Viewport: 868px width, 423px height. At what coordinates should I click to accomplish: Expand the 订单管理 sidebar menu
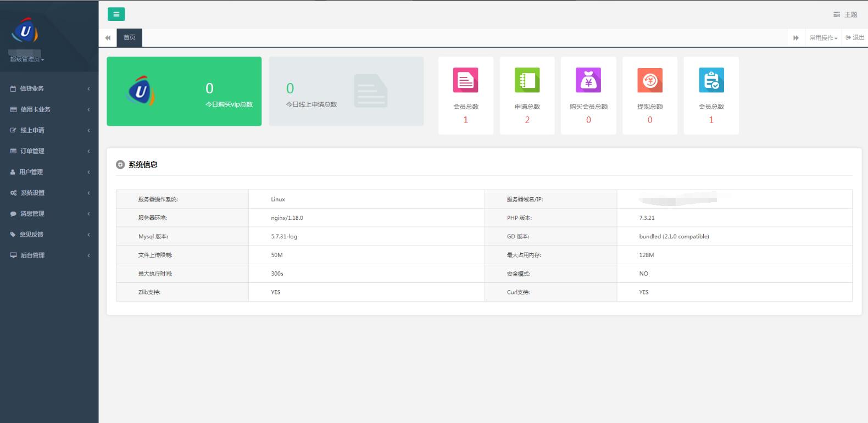[x=49, y=151]
